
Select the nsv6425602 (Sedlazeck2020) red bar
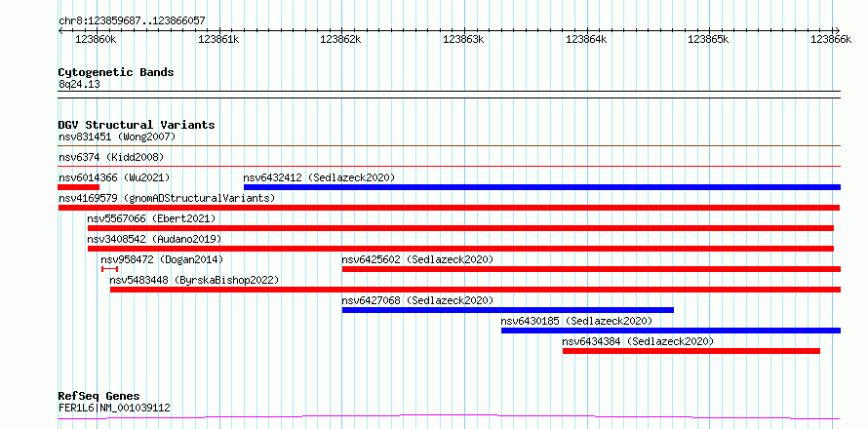tap(591, 269)
